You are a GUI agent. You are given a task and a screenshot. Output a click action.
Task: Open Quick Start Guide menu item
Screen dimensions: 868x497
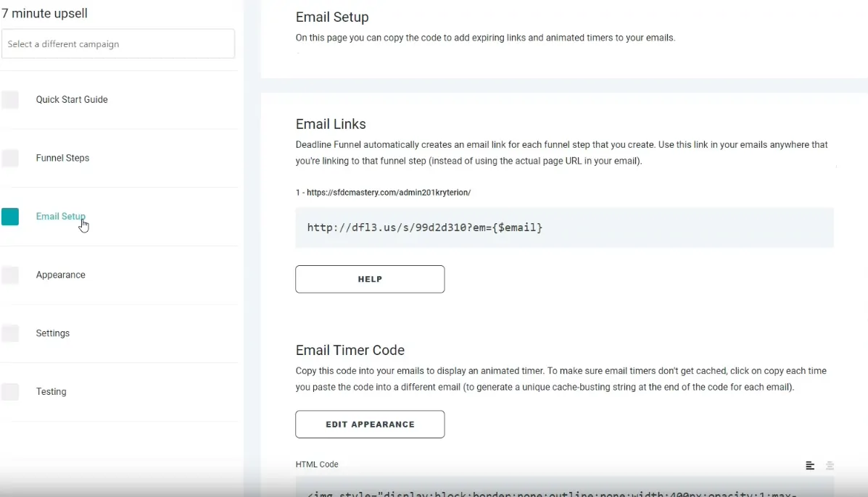[x=72, y=100]
